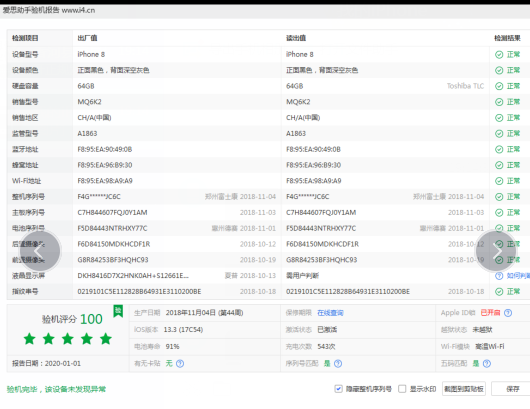Click the 检测结果 column header

pos(507,38)
